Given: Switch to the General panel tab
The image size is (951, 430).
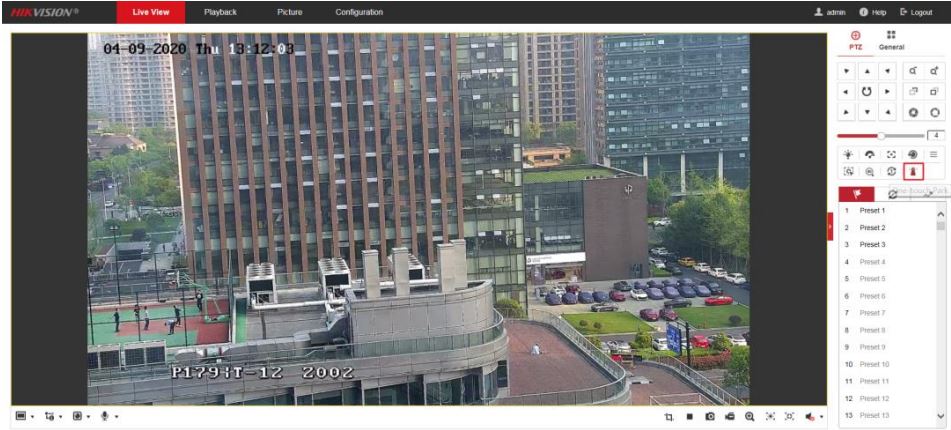Looking at the screenshot, I should coord(891,41).
